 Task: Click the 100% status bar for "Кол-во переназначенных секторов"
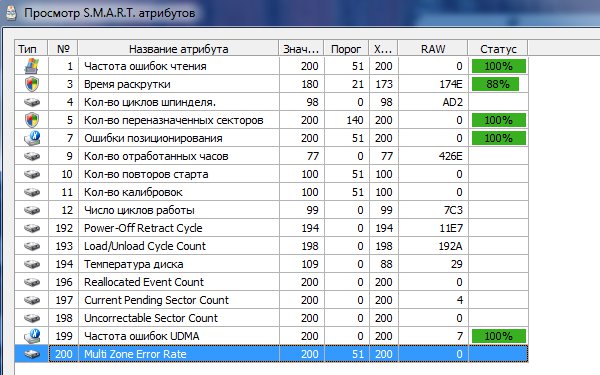pyautogui.click(x=499, y=120)
